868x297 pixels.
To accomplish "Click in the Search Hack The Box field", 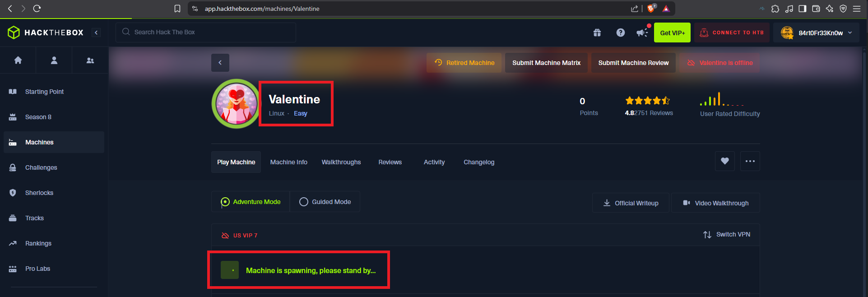I will 206,32.
